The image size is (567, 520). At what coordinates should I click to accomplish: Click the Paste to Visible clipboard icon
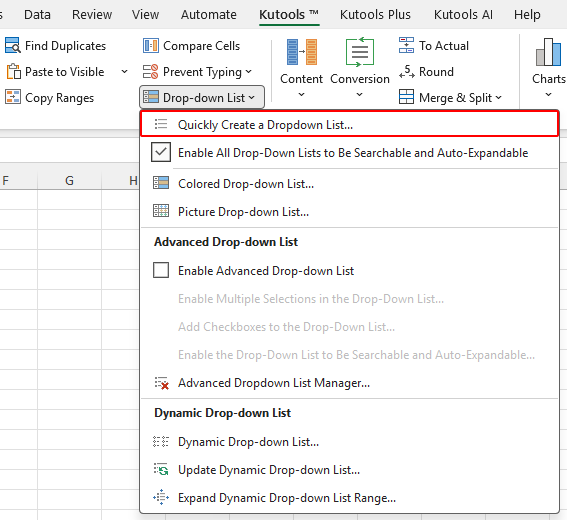coord(13,72)
